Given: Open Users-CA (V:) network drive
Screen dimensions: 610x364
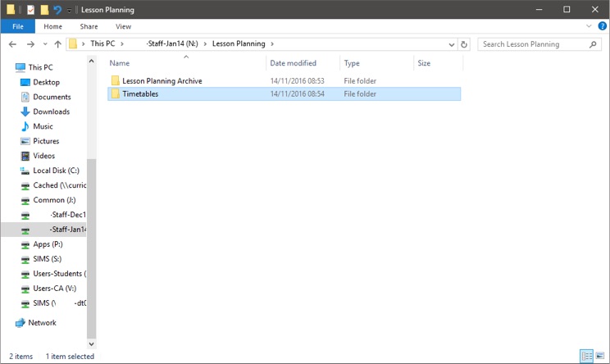Looking at the screenshot, I should click(54, 289).
